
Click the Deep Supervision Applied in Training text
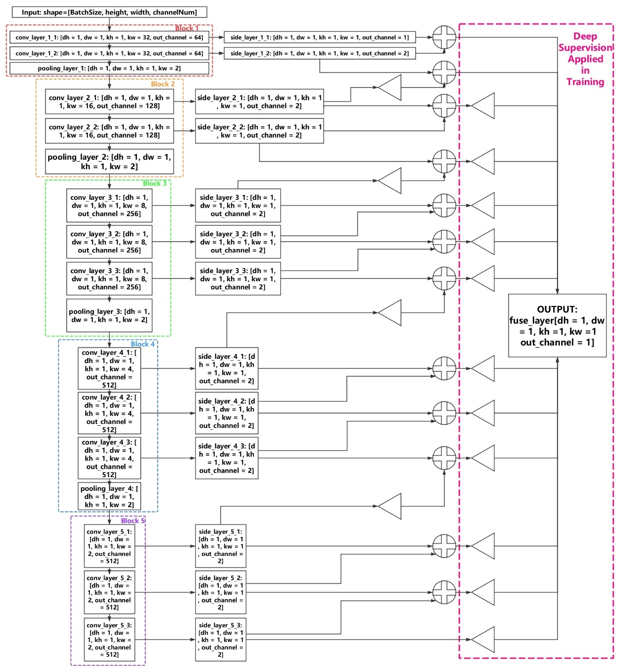(585, 59)
